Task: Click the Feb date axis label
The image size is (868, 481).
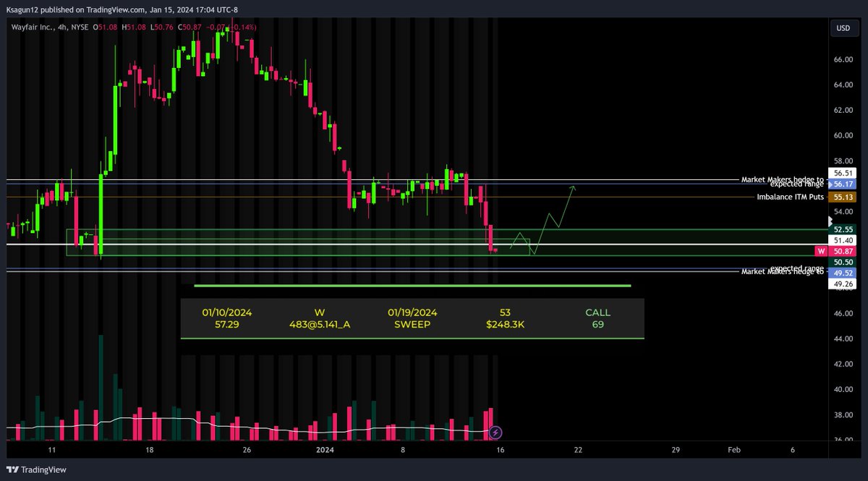Action: tap(734, 449)
